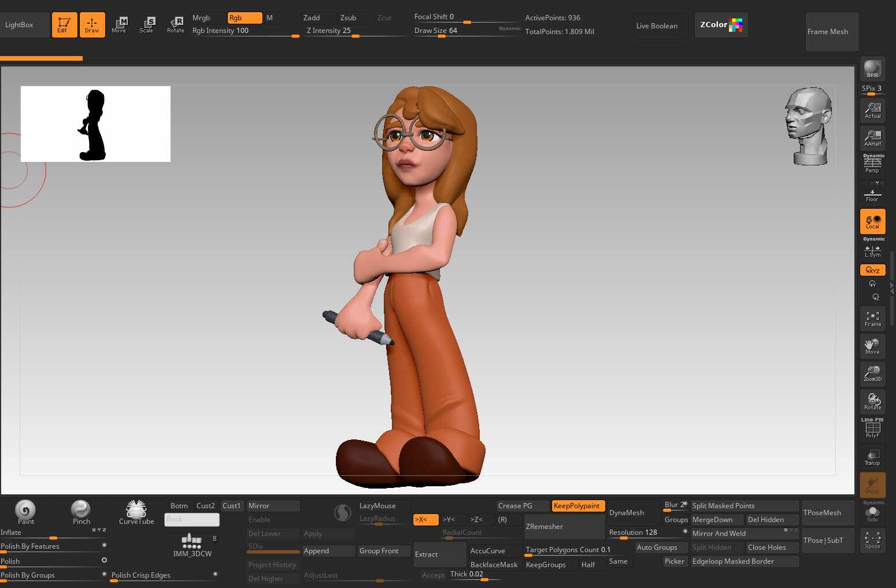Click the Frame view icon
This screenshot has height=588, width=896.
tap(872, 319)
